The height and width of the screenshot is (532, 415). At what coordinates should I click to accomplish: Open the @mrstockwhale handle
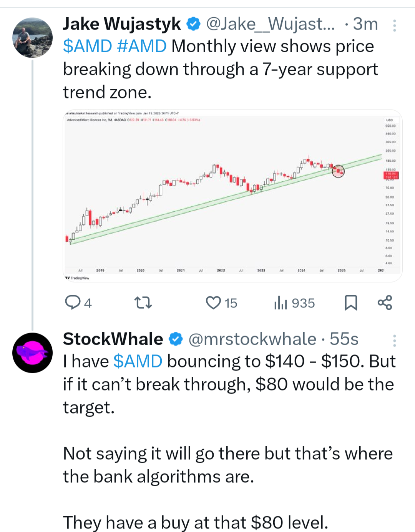[x=252, y=339]
